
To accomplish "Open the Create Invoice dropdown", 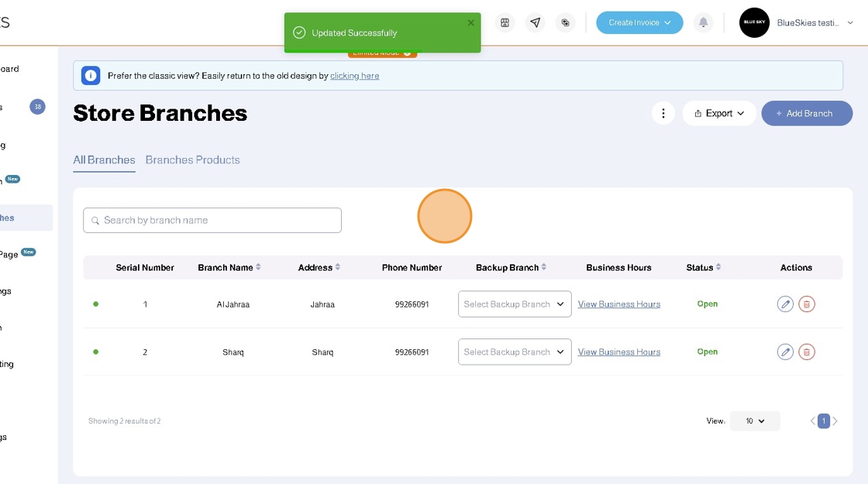I will pyautogui.click(x=639, y=22).
